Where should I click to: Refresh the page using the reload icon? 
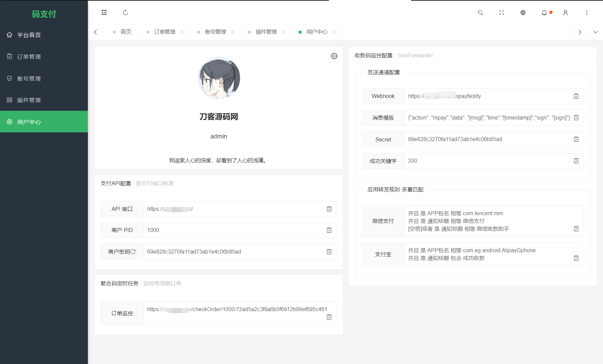pyautogui.click(x=125, y=12)
